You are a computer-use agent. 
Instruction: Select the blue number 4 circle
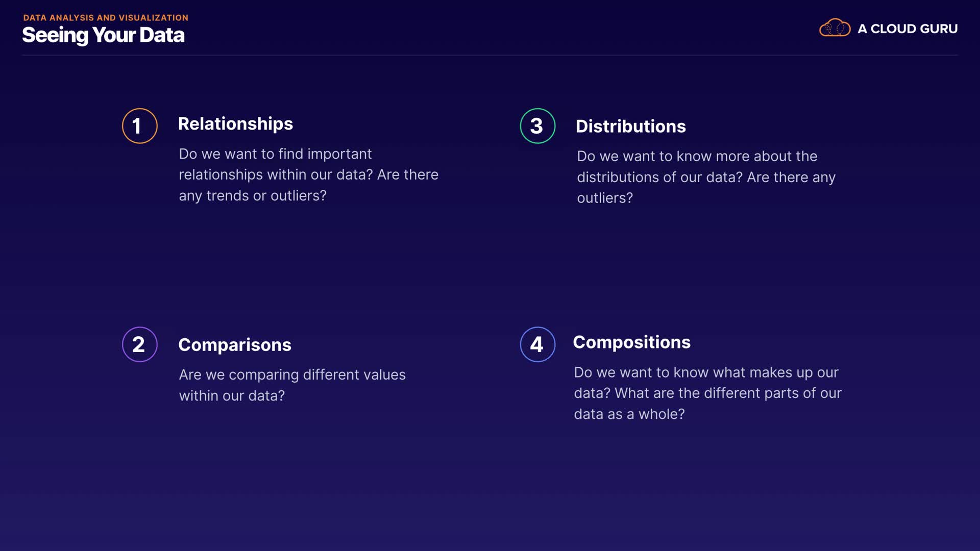click(537, 344)
